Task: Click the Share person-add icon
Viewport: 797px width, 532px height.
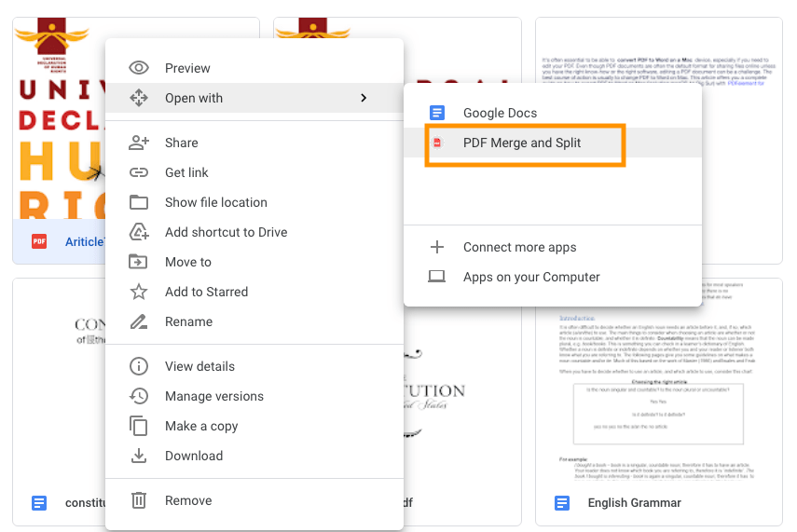Action: pyautogui.click(x=139, y=143)
